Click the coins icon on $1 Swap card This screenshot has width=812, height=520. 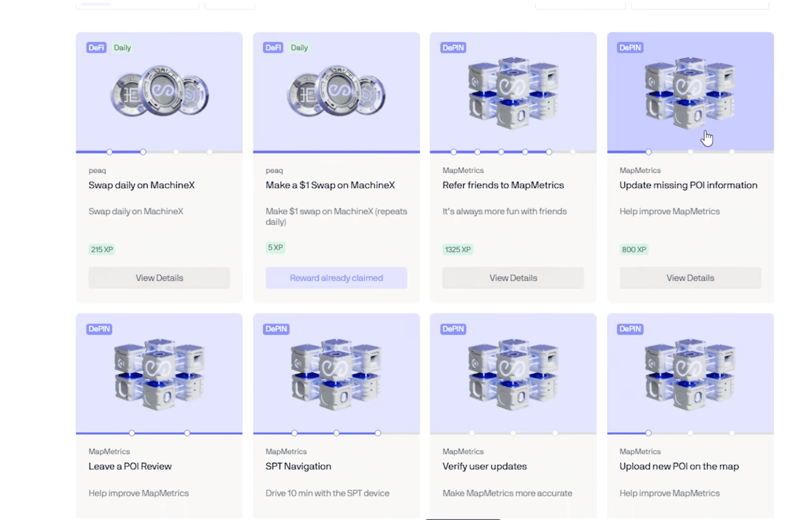click(336, 92)
